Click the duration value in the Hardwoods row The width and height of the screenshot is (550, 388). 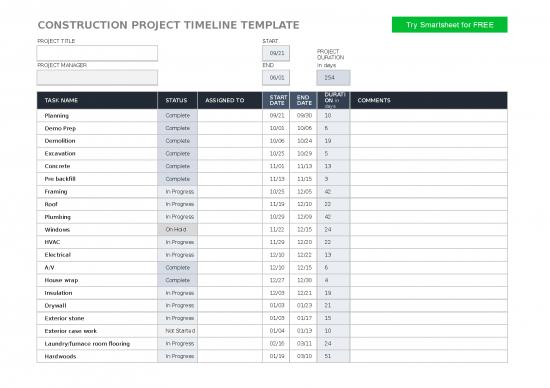click(x=333, y=356)
